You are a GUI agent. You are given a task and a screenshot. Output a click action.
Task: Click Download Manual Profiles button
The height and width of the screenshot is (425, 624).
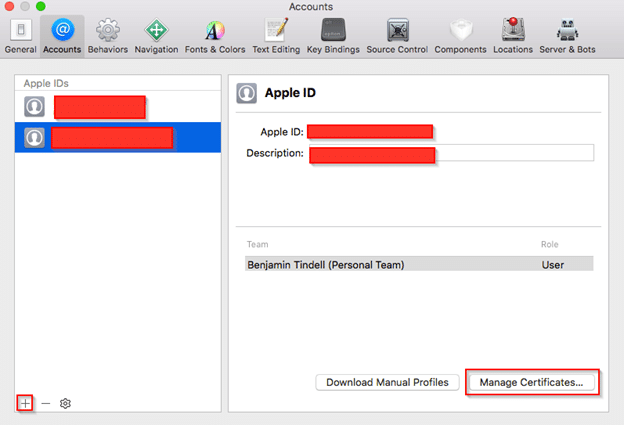387,382
